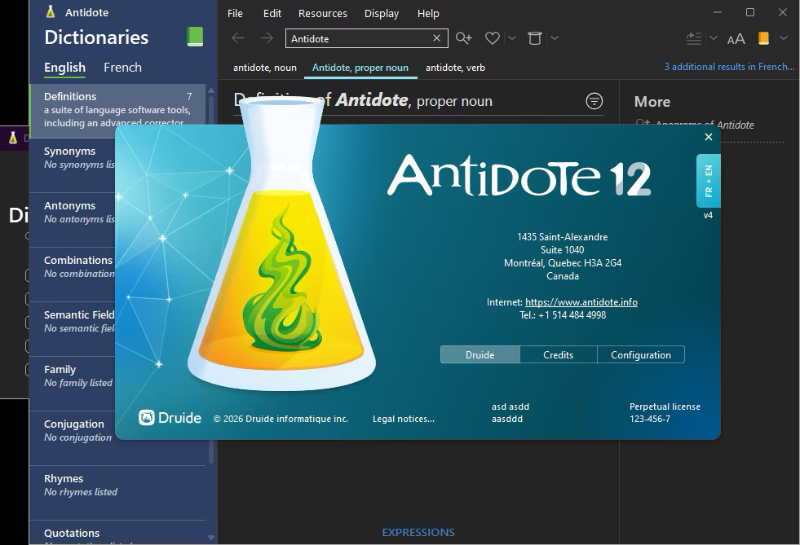Show Credits in about dialog
Image resolution: width=800 pixels, height=545 pixels.
click(558, 355)
